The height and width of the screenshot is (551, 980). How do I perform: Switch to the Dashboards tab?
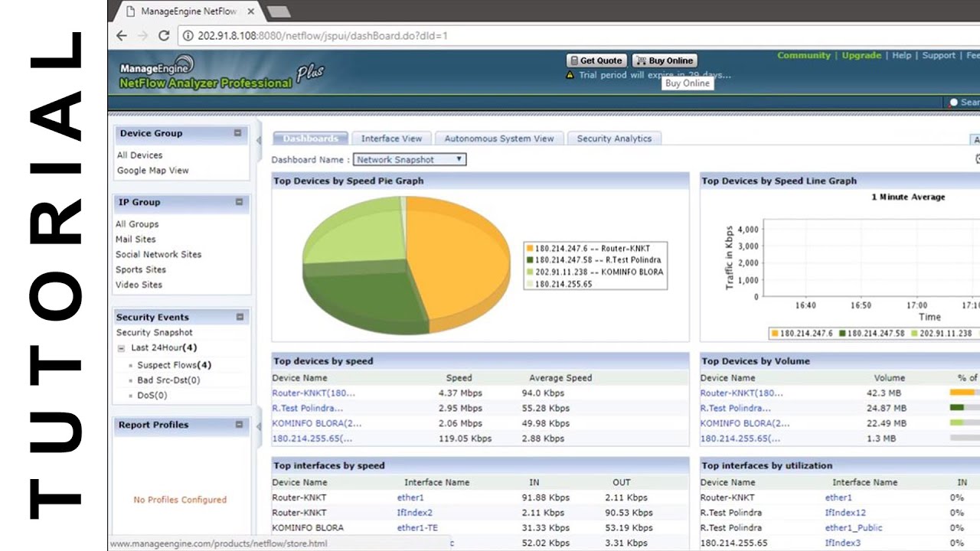(x=310, y=139)
